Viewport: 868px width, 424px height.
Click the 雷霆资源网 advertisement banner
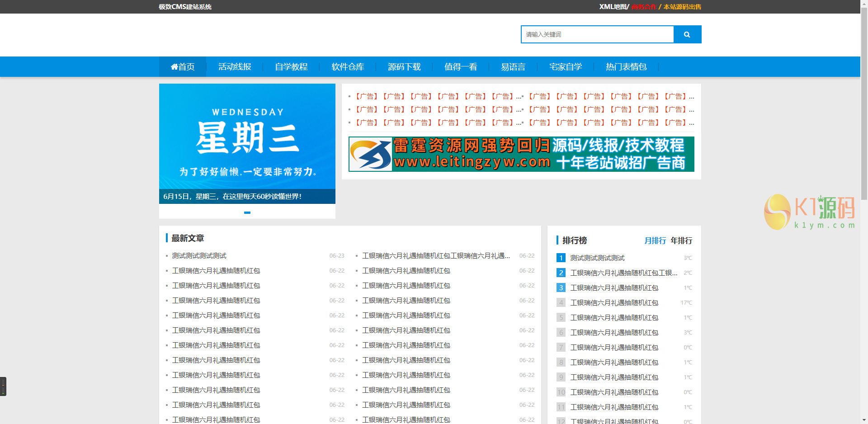521,154
